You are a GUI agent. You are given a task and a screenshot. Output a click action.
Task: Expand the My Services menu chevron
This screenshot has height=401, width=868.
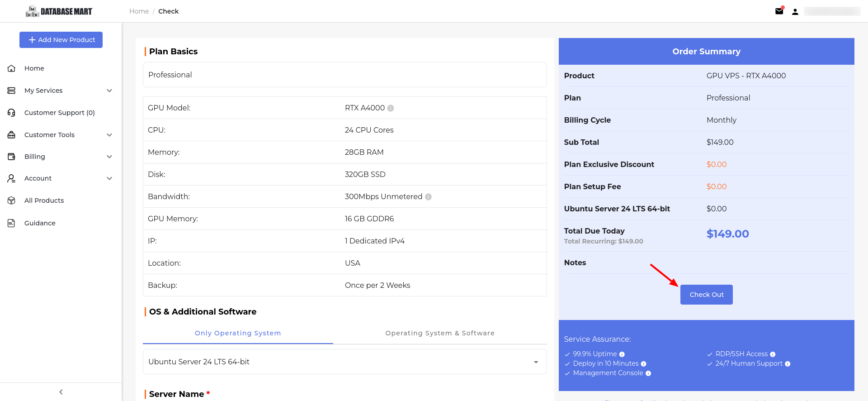tap(109, 91)
